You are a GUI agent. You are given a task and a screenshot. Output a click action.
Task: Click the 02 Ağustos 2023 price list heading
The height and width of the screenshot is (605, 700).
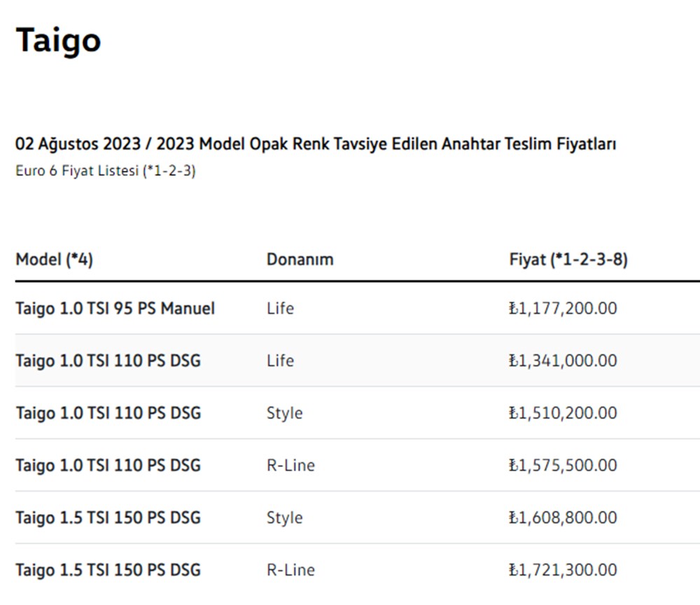pos(316,144)
